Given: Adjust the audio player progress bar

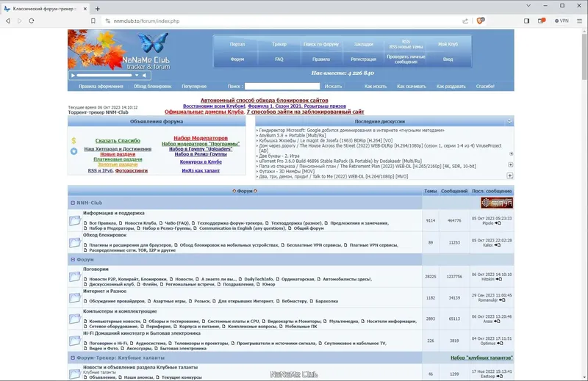Looking at the screenshot, I should click(104, 76).
